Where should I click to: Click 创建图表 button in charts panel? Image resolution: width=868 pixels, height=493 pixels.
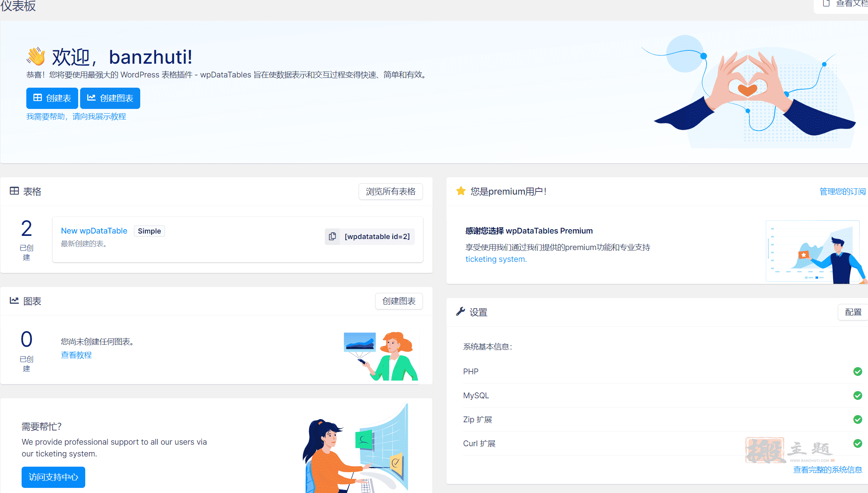pyautogui.click(x=399, y=301)
